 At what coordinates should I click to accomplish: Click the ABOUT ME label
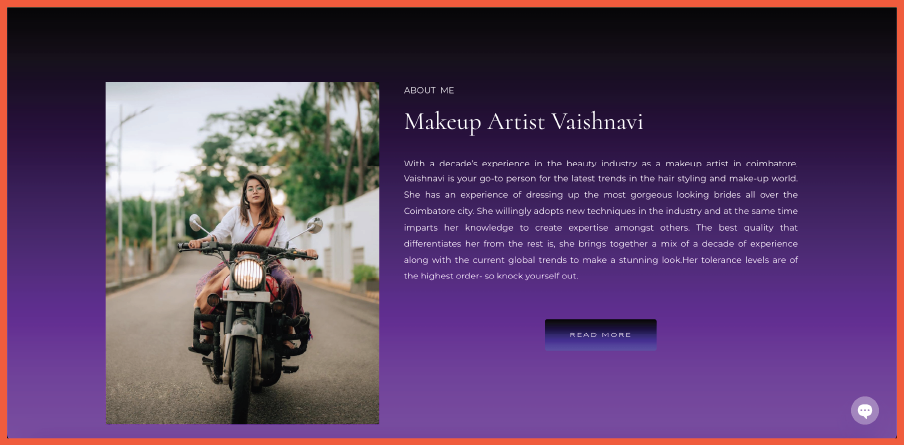tap(429, 90)
